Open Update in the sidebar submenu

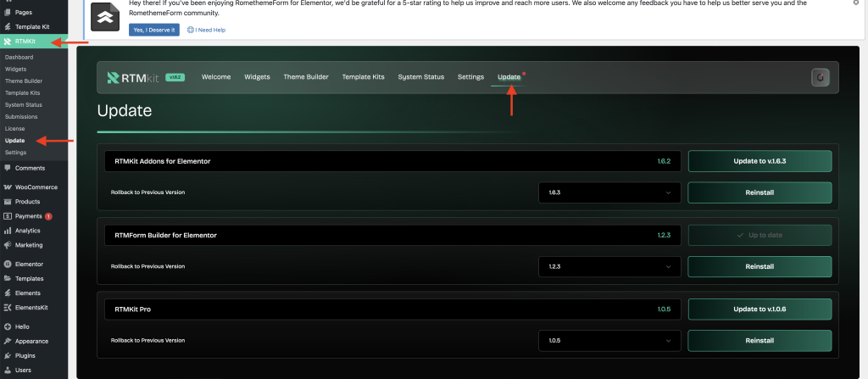(15, 141)
